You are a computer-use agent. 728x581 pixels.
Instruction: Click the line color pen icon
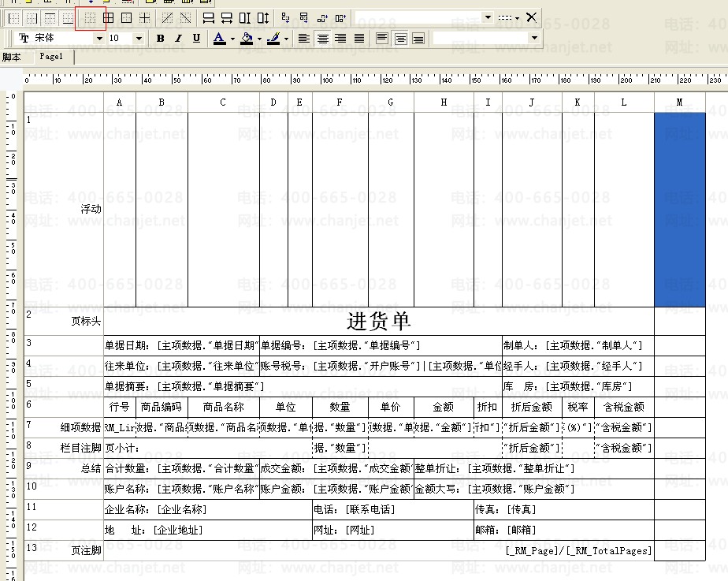(x=273, y=38)
